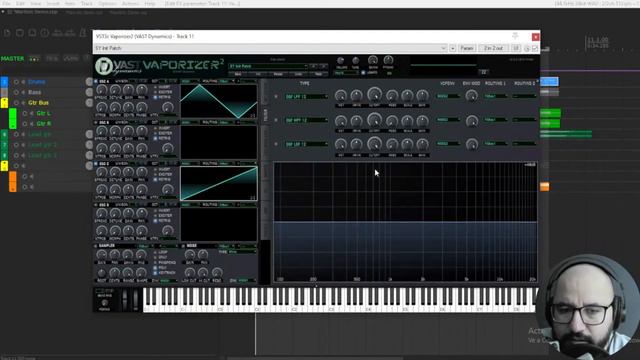The width and height of the screenshot is (640, 360).
Task: Adjust Noise RESO knob
Action: click(x=217, y=272)
